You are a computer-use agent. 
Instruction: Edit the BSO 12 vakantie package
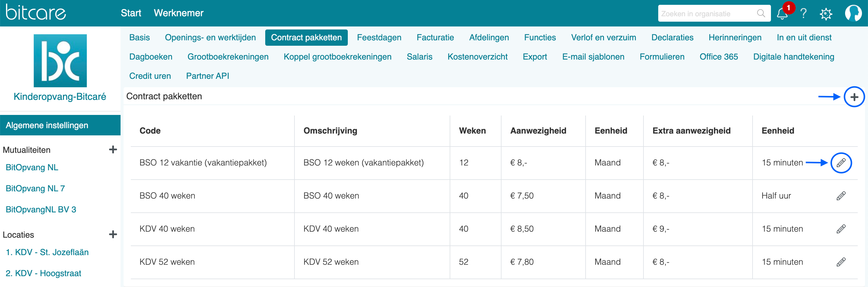pyautogui.click(x=841, y=163)
